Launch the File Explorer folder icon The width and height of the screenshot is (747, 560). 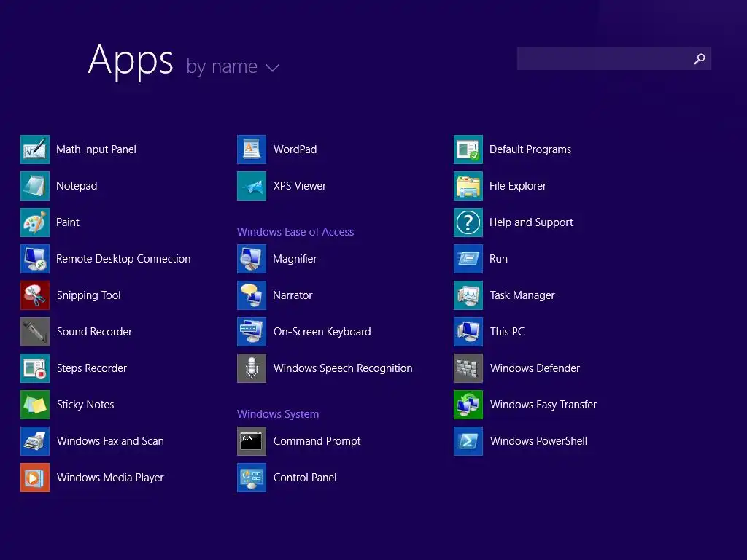468,186
